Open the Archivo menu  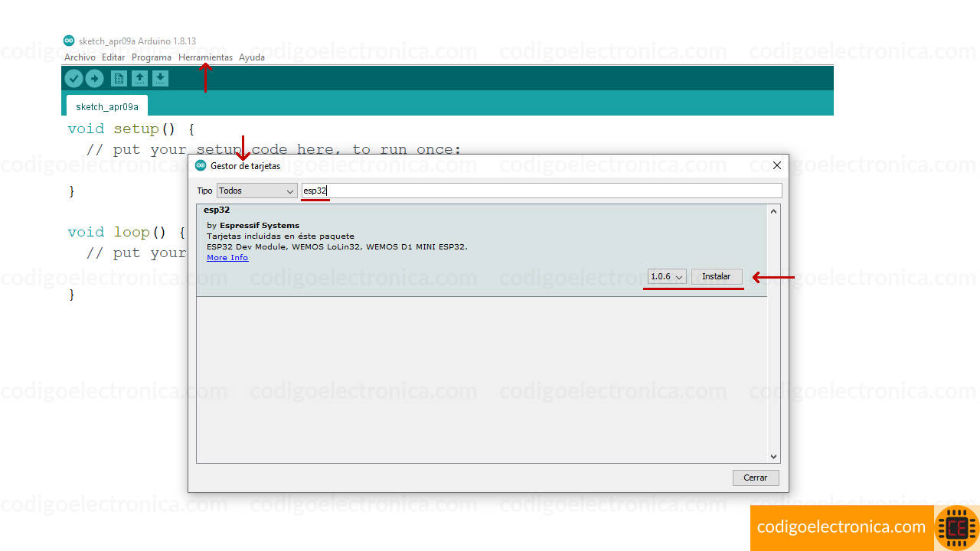click(x=80, y=57)
